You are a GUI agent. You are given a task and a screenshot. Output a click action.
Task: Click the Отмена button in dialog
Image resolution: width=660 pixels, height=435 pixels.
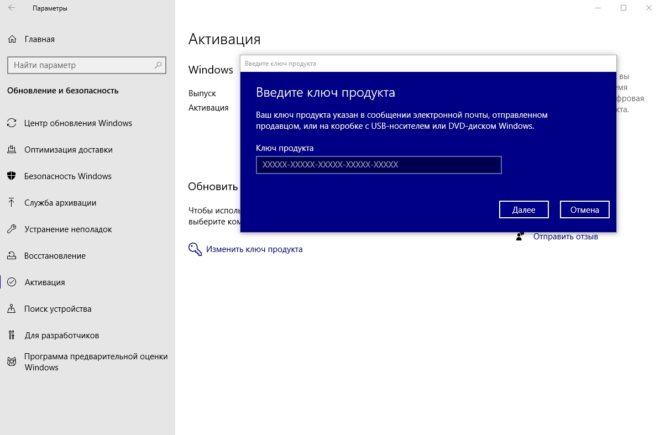click(x=584, y=210)
